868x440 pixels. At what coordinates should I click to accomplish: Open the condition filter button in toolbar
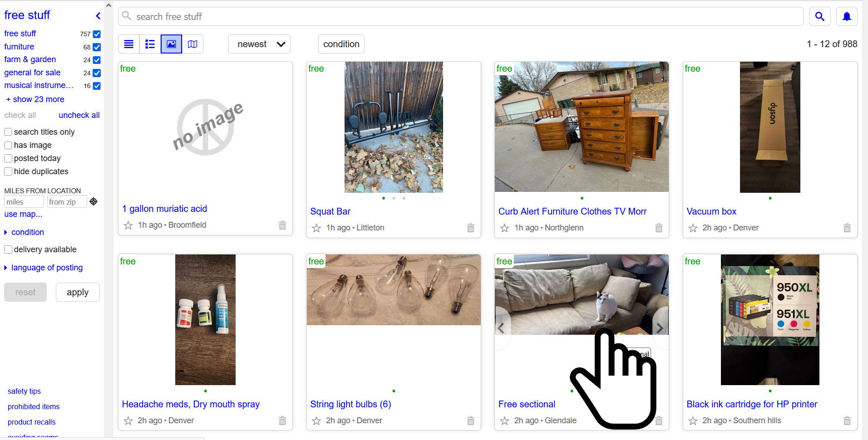pos(341,44)
